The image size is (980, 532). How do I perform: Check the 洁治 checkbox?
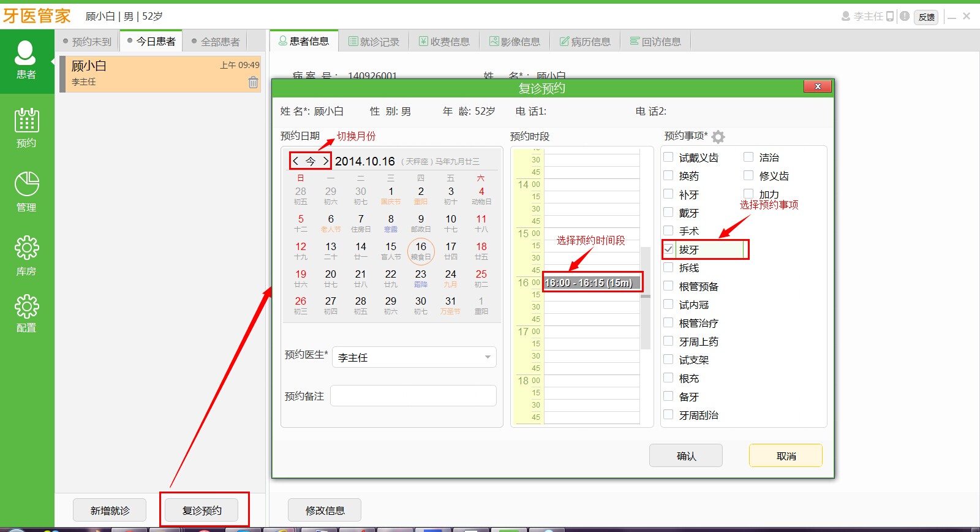coord(748,158)
